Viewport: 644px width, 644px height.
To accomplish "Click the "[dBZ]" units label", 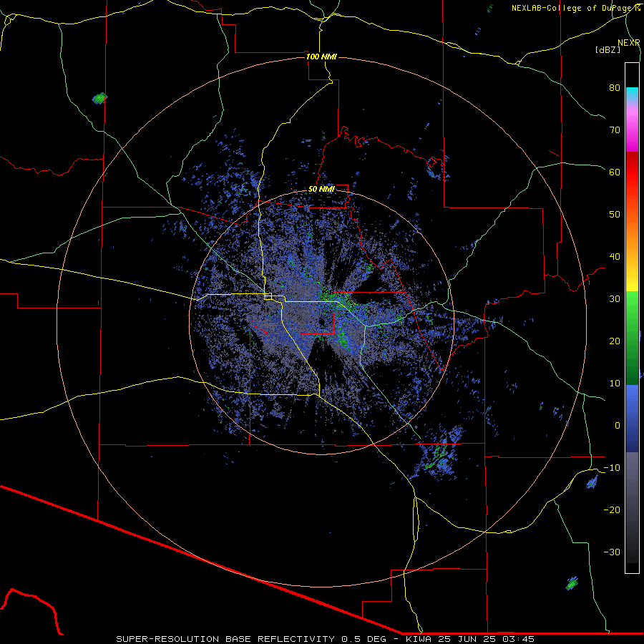I will tap(608, 50).
